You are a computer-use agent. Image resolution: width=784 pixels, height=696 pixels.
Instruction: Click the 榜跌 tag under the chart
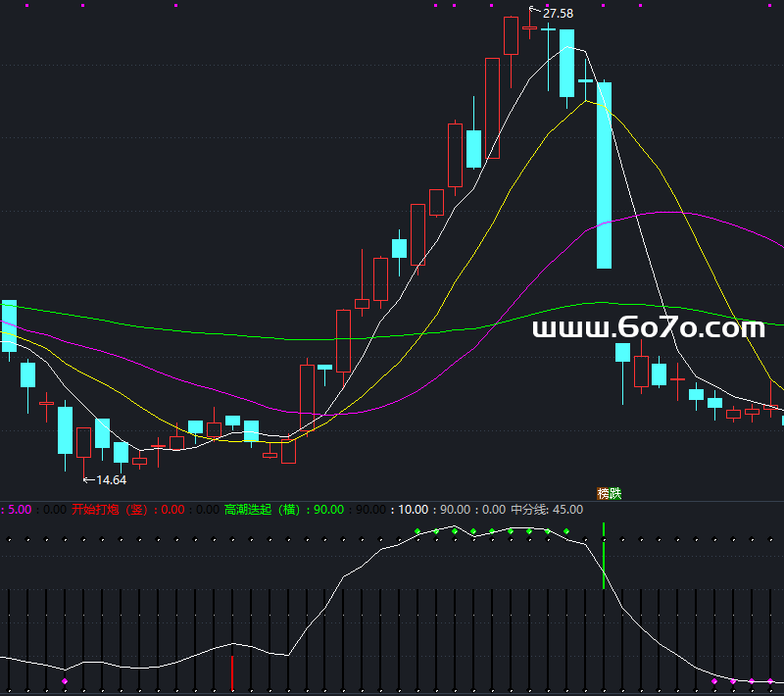coord(609,493)
